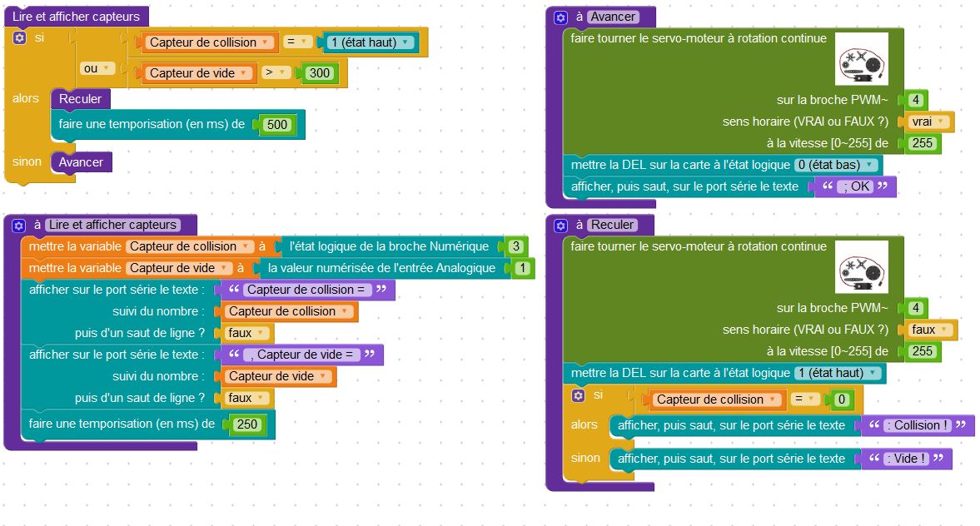This screenshot has height=526, width=980.
Task: Open the '0 (état bas)' LED state dropdown
Action: tap(837, 165)
